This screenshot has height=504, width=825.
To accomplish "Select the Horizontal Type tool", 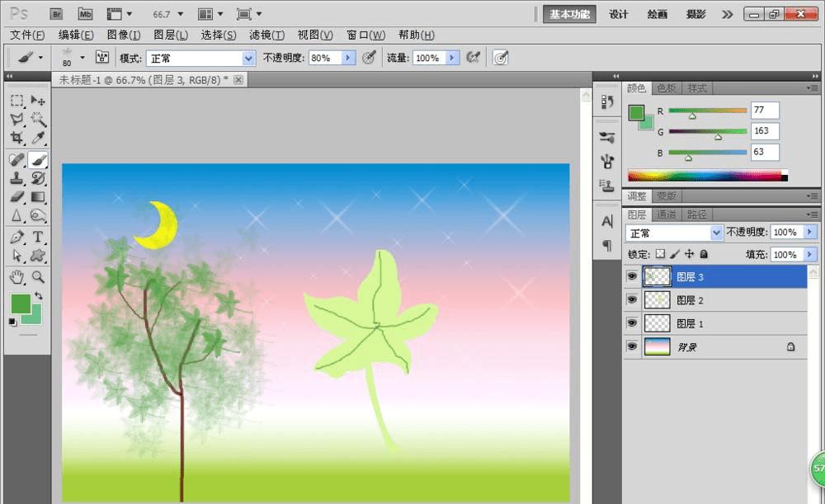I will pyautogui.click(x=38, y=237).
